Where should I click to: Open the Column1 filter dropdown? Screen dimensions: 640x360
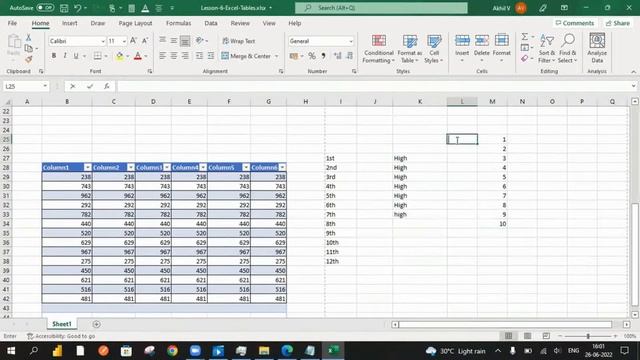[87, 167]
